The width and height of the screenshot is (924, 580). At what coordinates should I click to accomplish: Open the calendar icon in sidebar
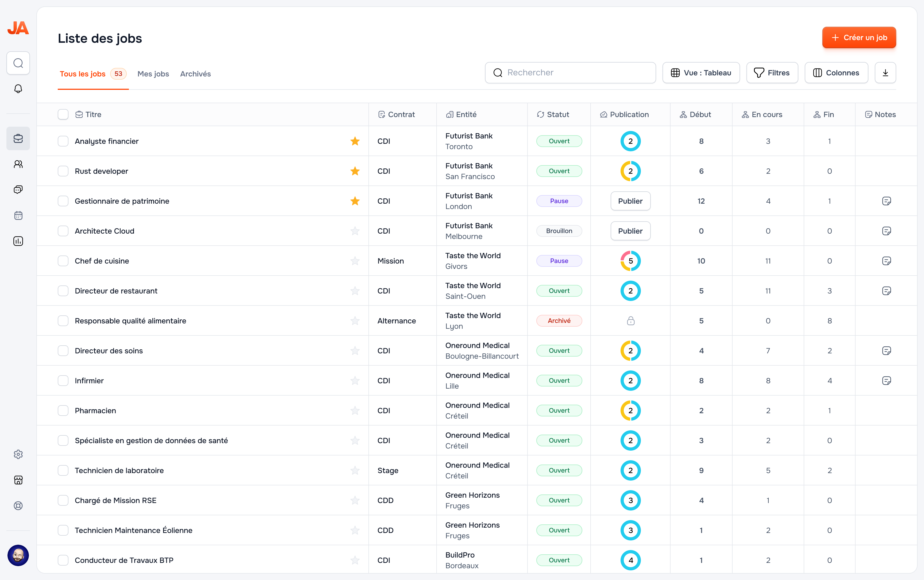(x=18, y=216)
